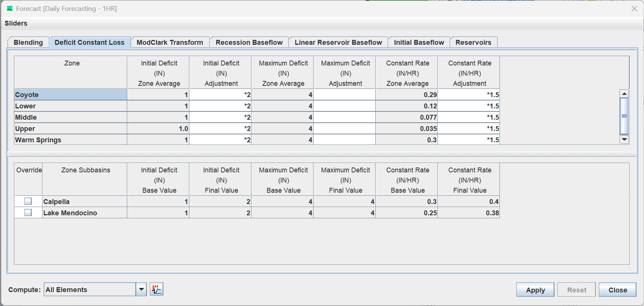
Task: Switch to the Blending tab
Action: (x=28, y=43)
